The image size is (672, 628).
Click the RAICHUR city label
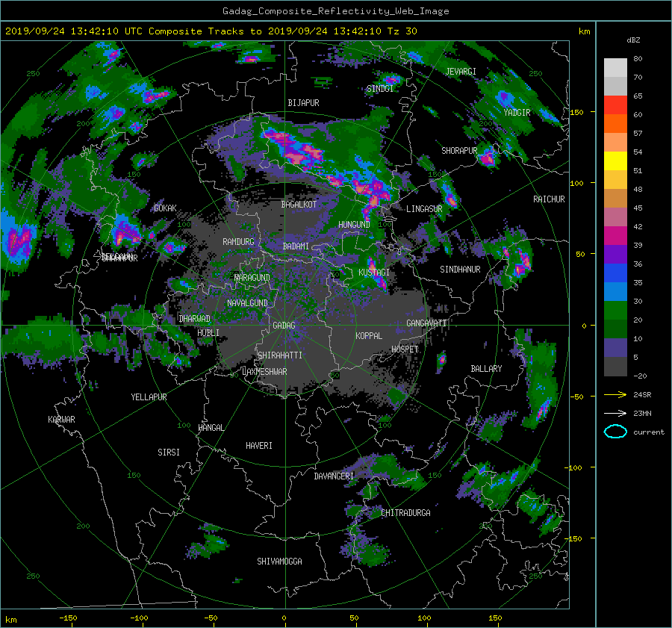click(549, 199)
